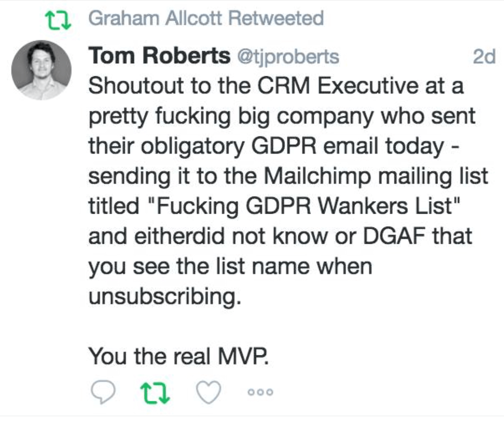Click the acronym DGAF in the tweet
This screenshot has width=504, height=421.
pos(393,236)
